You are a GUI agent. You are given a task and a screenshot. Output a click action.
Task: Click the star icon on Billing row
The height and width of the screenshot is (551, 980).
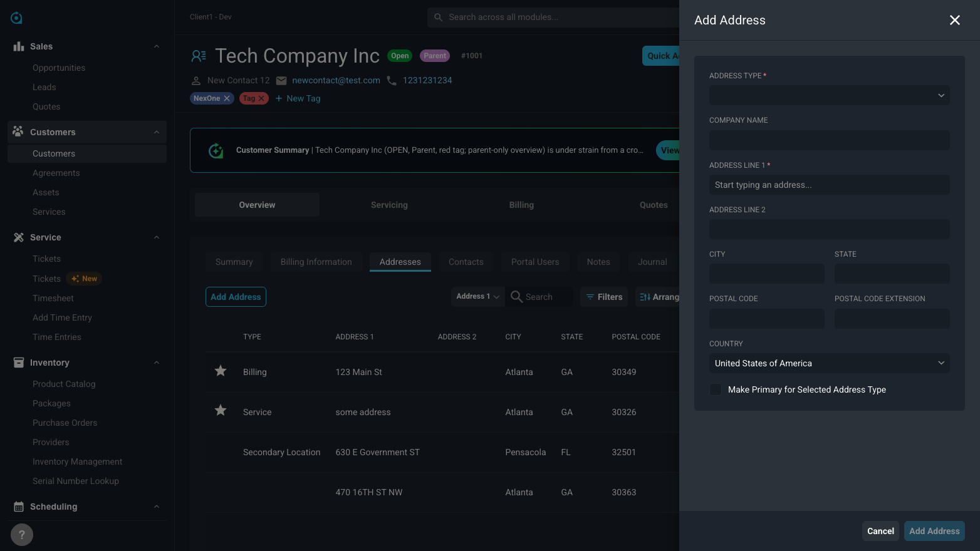click(x=221, y=371)
